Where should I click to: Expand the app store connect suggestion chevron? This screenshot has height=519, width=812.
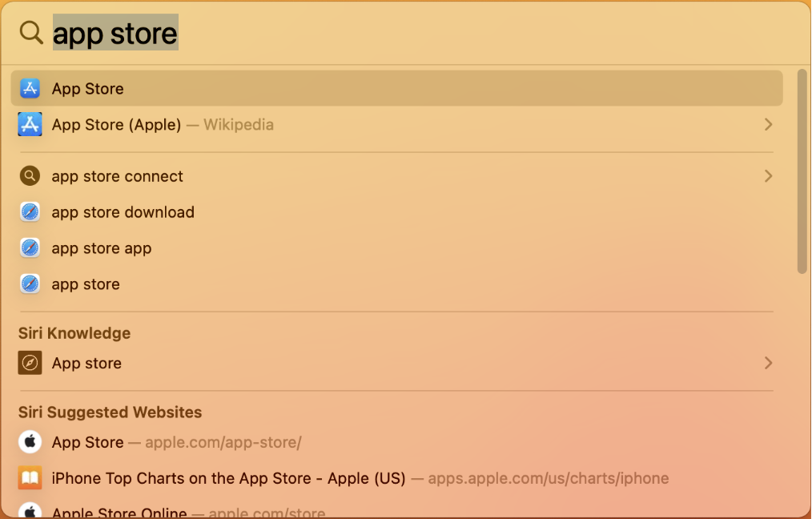[768, 176]
